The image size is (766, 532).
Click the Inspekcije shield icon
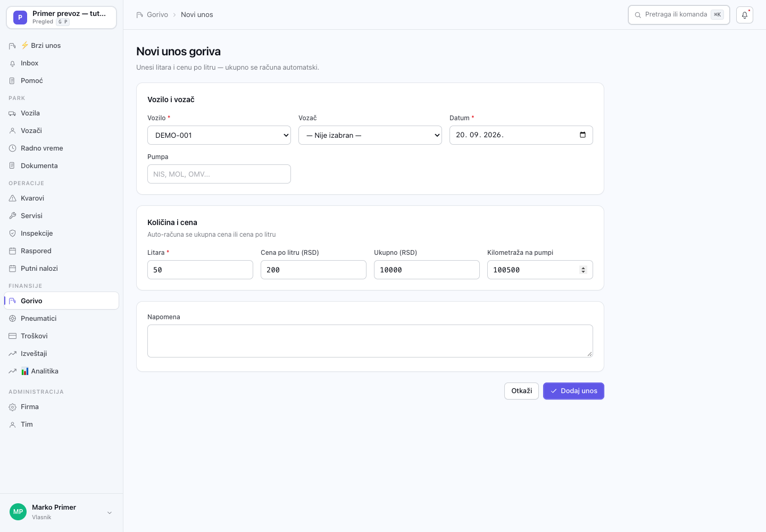(x=12, y=234)
